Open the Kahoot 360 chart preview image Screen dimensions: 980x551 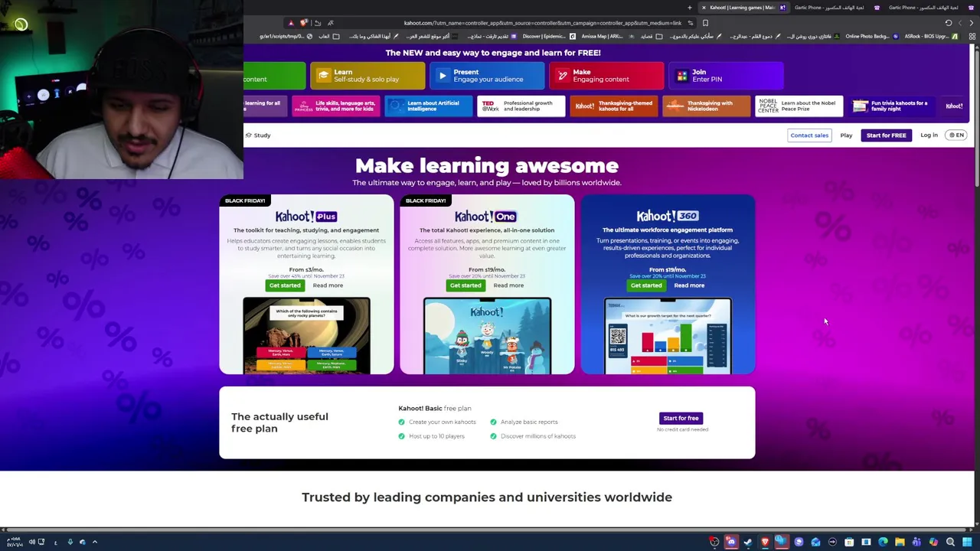[x=668, y=336]
